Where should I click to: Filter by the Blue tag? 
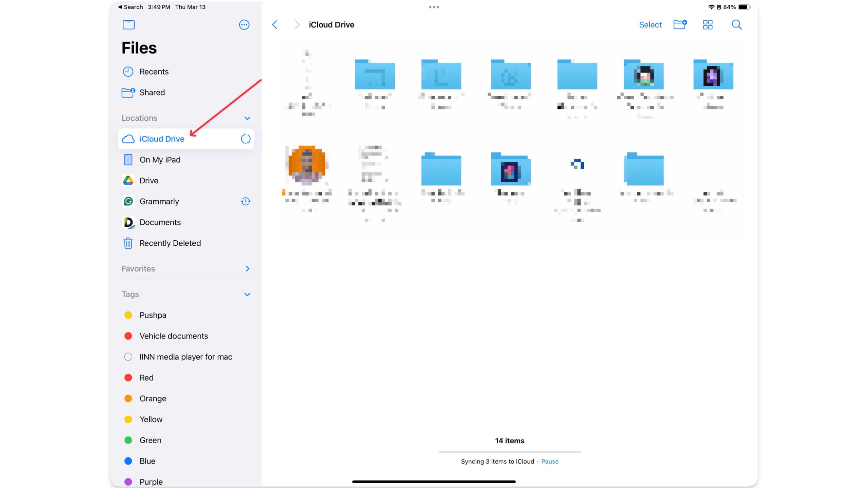click(x=186, y=461)
